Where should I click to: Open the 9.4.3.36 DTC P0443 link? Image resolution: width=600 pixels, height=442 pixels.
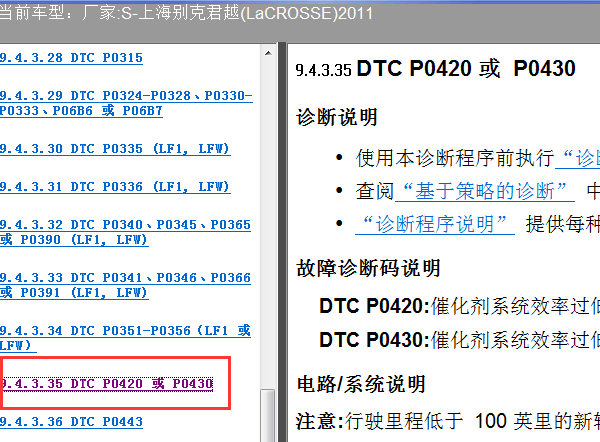(71, 422)
